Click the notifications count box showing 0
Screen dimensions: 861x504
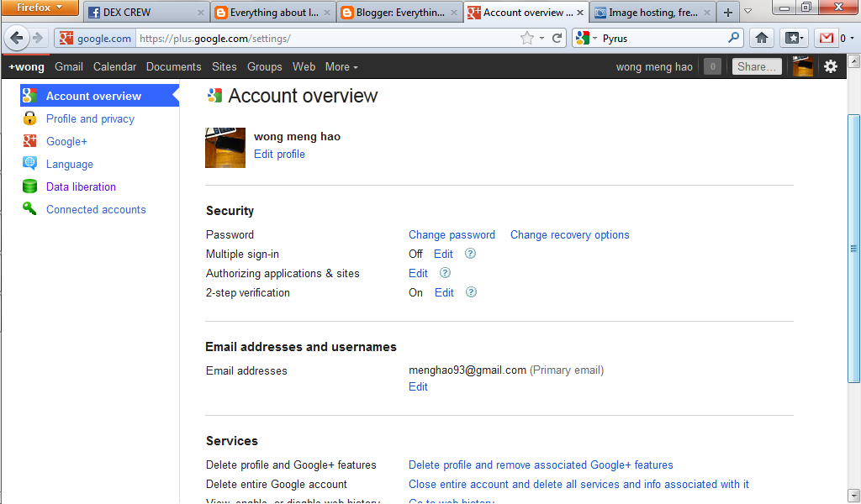[x=713, y=66]
